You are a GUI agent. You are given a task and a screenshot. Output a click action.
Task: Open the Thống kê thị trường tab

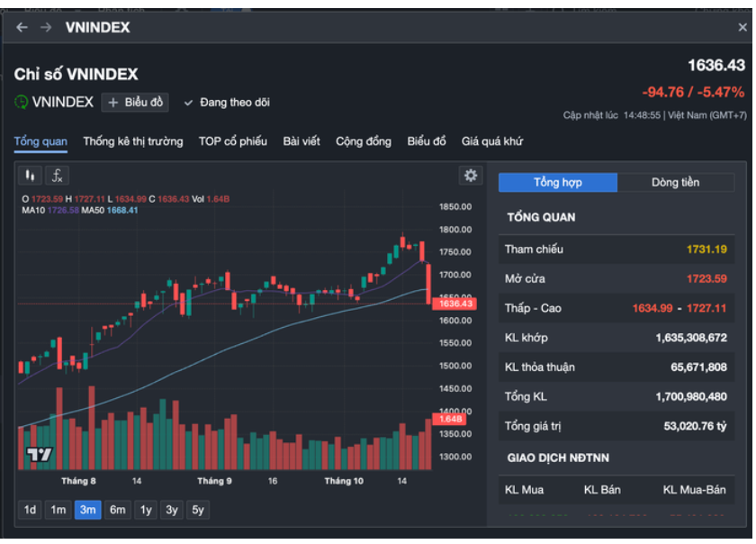pos(133,141)
